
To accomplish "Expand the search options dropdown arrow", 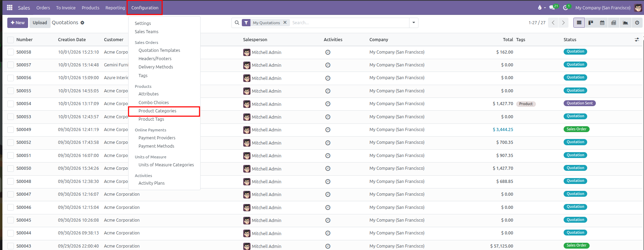I will click(414, 23).
